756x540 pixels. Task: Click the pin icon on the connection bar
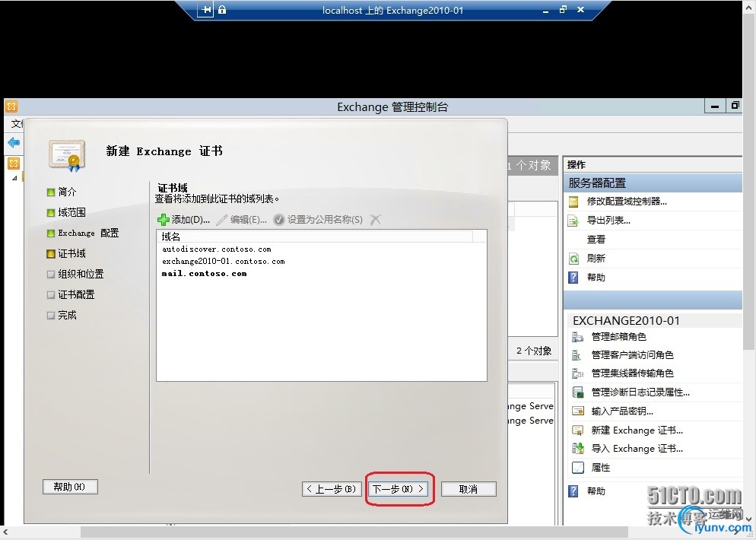coord(206,10)
